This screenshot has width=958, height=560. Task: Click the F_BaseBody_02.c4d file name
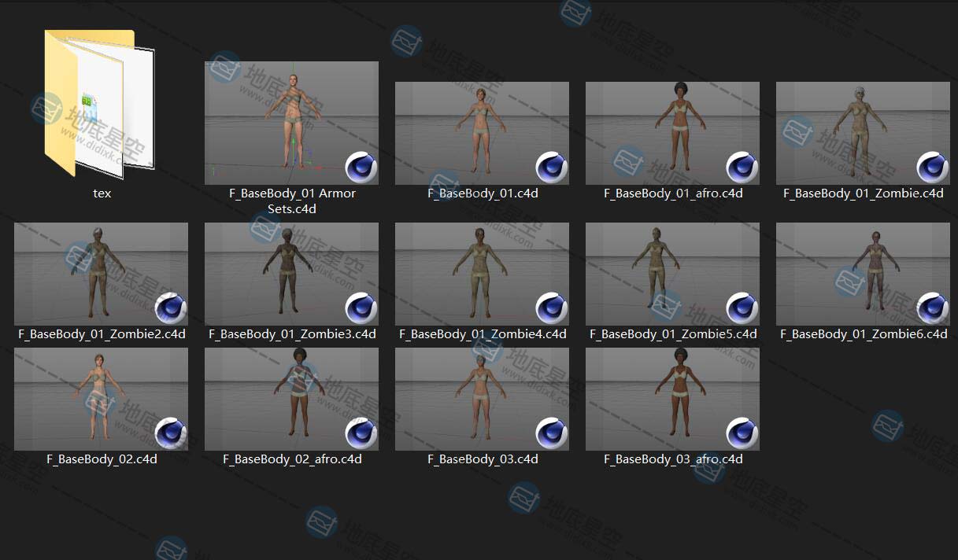click(102, 459)
